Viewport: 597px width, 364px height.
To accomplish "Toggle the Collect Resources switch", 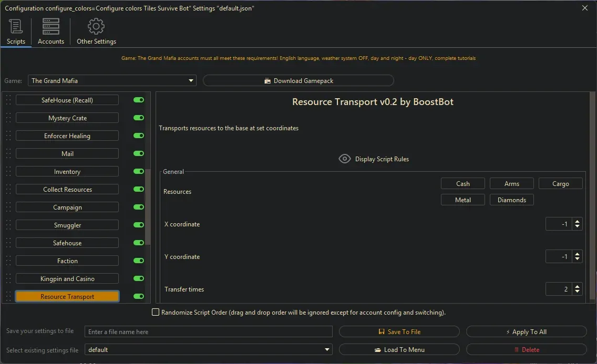I will pyautogui.click(x=139, y=190).
